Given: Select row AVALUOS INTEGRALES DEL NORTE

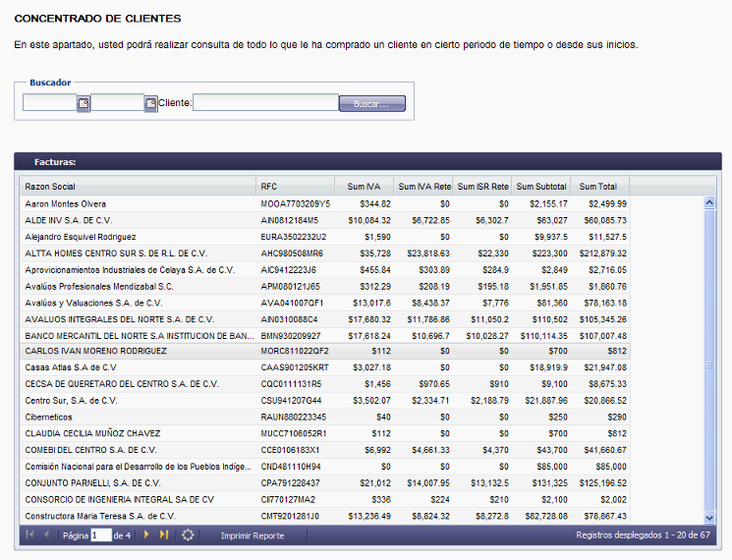Looking at the screenshot, I should coord(325,319).
